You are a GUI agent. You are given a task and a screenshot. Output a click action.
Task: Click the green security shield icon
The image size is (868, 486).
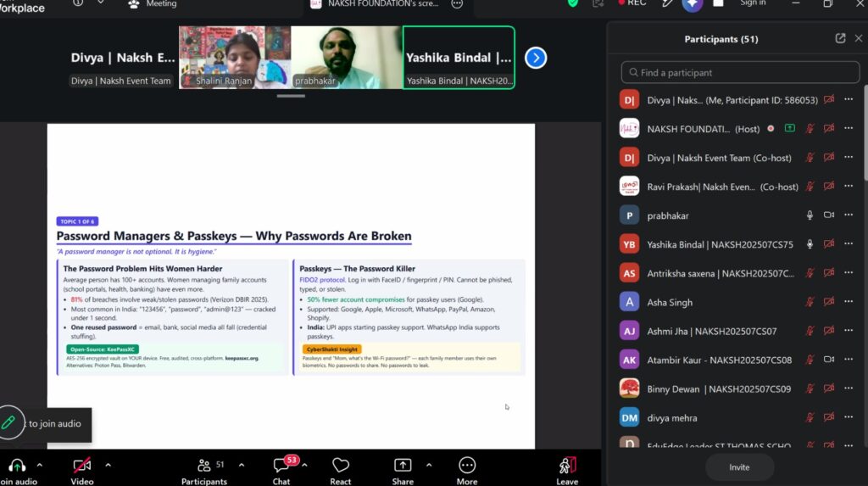pyautogui.click(x=573, y=3)
